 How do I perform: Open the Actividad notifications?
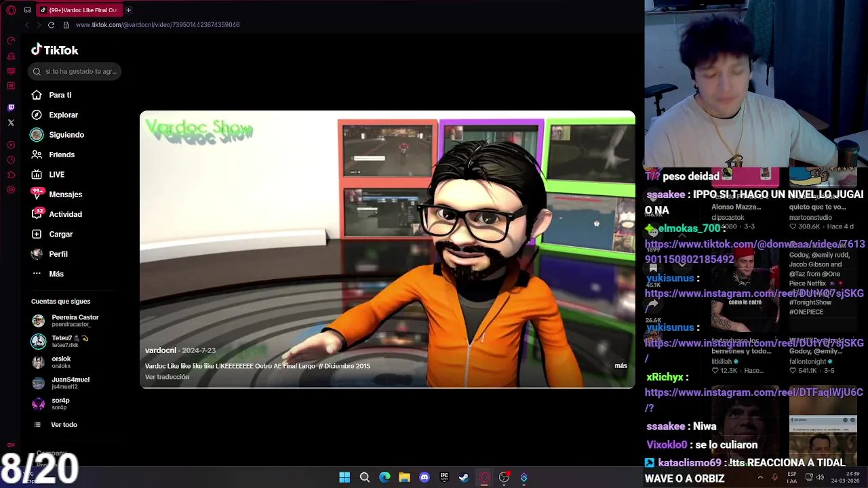[x=56, y=214]
